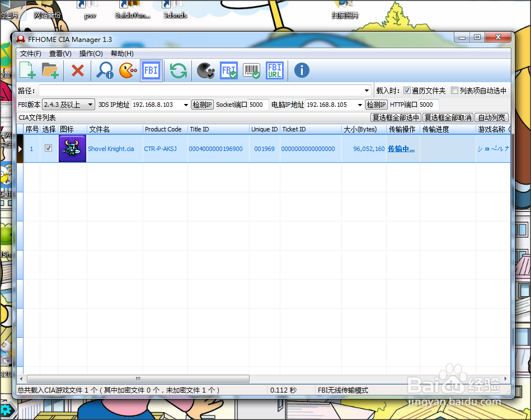Click the FBI无线传输模式 status bar text
Screen dimensions: 531x420
tap(342, 390)
